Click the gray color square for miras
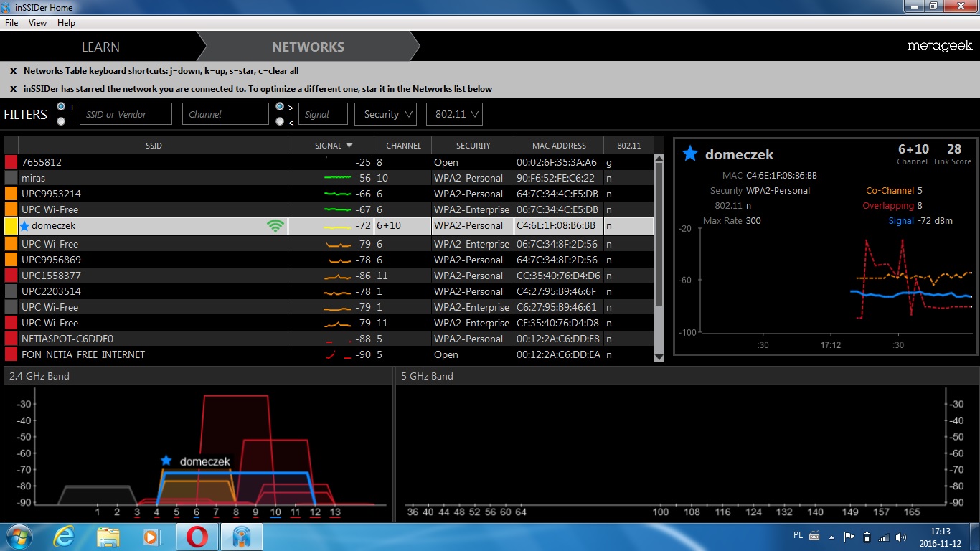This screenshot has height=551, width=980. coord(11,179)
